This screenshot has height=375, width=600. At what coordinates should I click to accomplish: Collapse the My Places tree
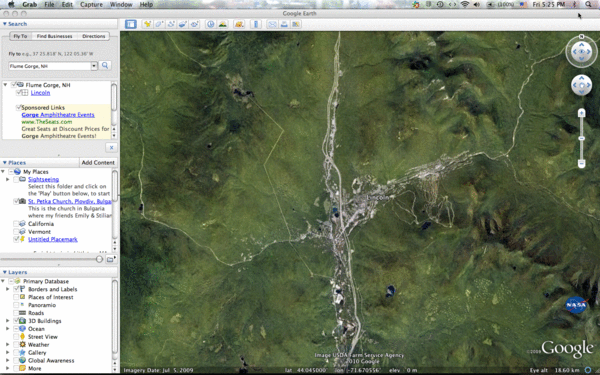(x=3, y=171)
